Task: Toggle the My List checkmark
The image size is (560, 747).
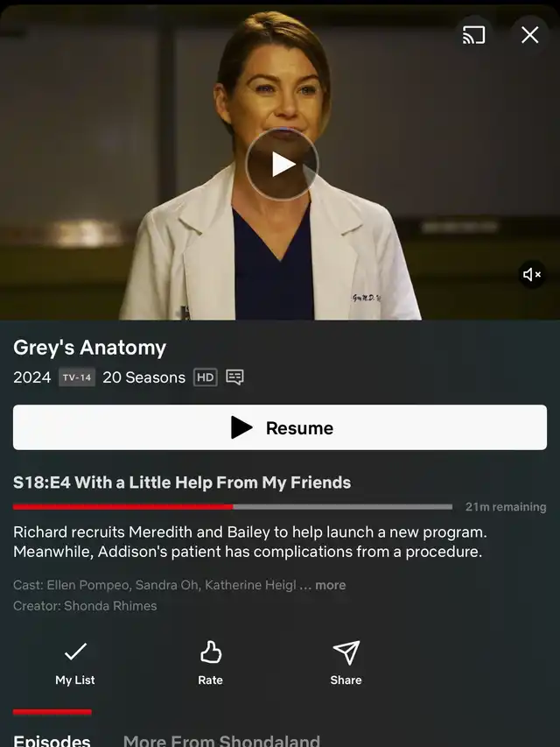Action: click(75, 663)
